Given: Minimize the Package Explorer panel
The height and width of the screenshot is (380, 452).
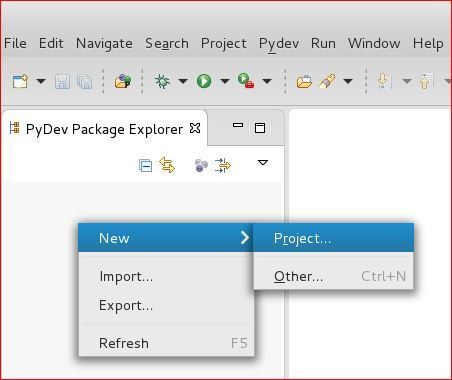Looking at the screenshot, I should (238, 125).
